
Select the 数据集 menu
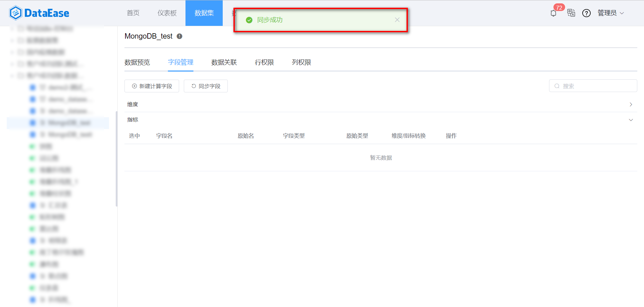[x=204, y=13]
